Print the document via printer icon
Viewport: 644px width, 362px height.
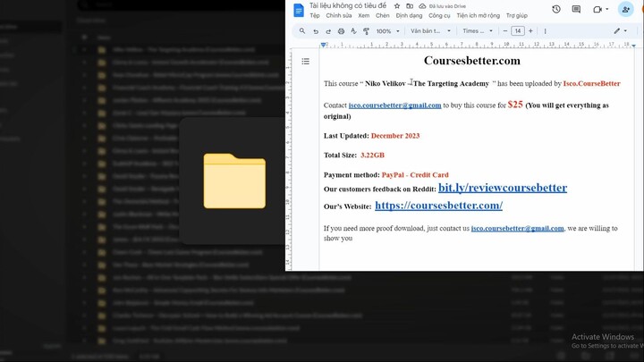341,31
